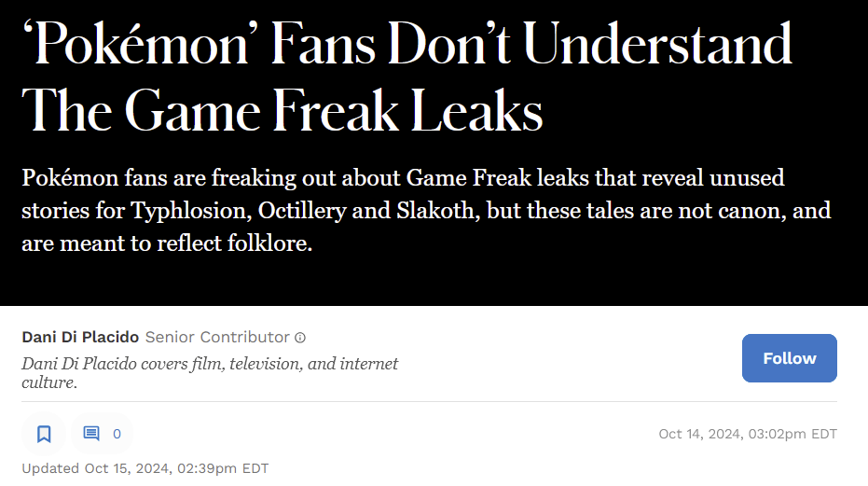Image resolution: width=868 pixels, height=486 pixels.
Task: Open Dani Di Placido's author profile
Action: (80, 337)
